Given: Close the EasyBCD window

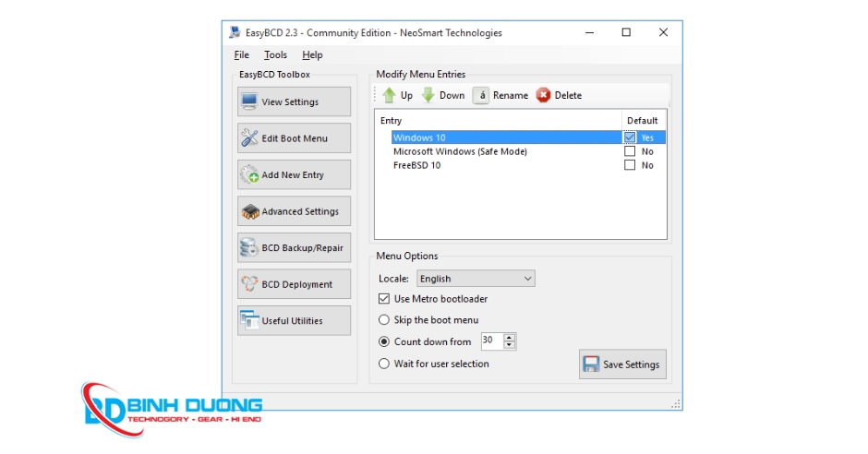Looking at the screenshot, I should [x=663, y=32].
